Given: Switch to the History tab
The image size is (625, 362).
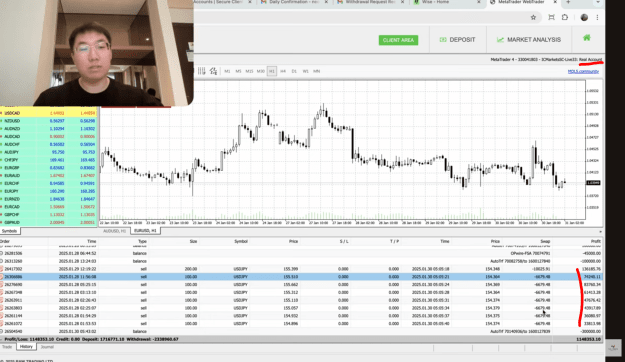Looking at the screenshot, I should coord(26,347).
